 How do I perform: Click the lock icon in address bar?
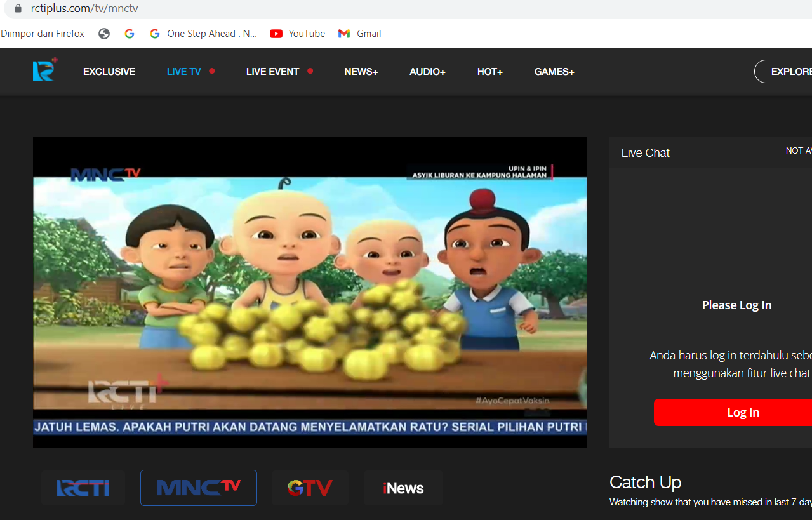click(18, 8)
